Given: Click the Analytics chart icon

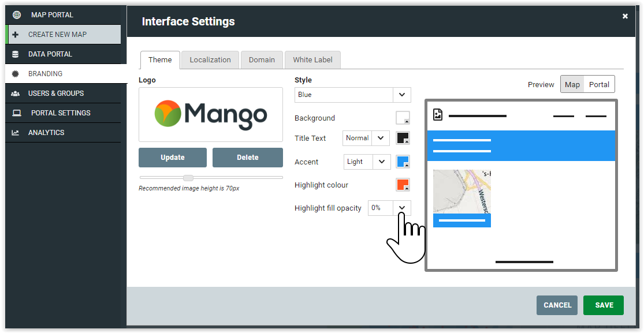Looking at the screenshot, I should pyautogui.click(x=15, y=133).
